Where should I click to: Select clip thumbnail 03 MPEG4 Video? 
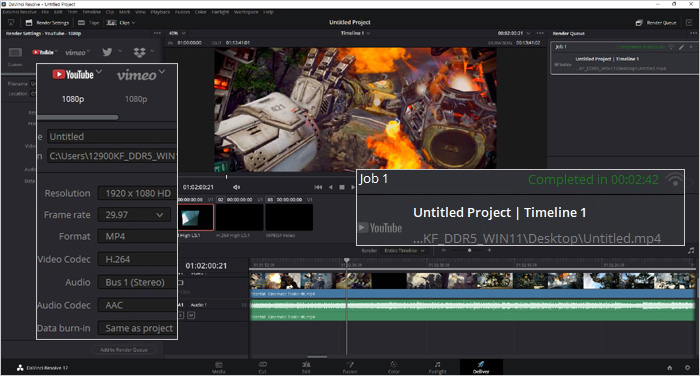click(289, 217)
